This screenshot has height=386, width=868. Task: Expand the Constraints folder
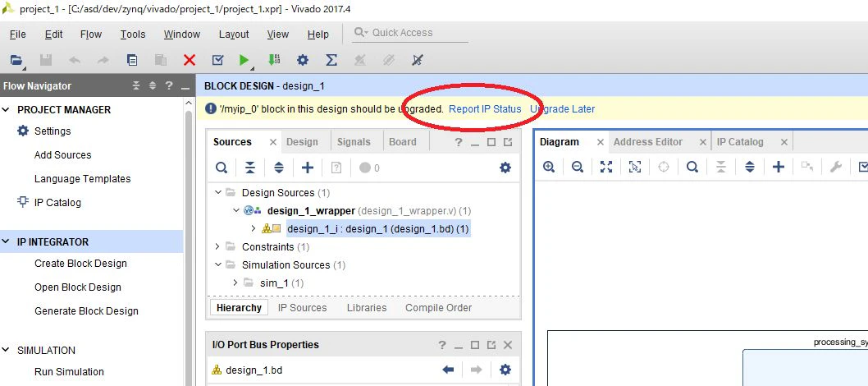tap(217, 246)
